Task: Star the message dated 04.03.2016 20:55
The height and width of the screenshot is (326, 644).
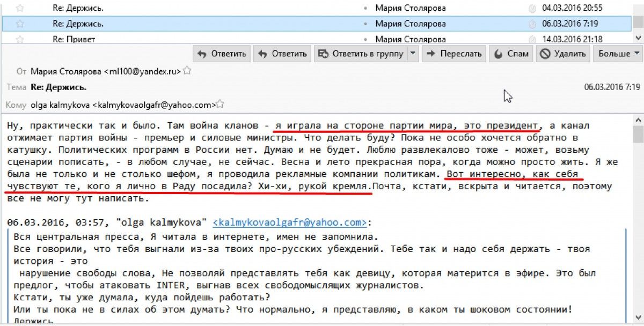Action: coord(20,8)
